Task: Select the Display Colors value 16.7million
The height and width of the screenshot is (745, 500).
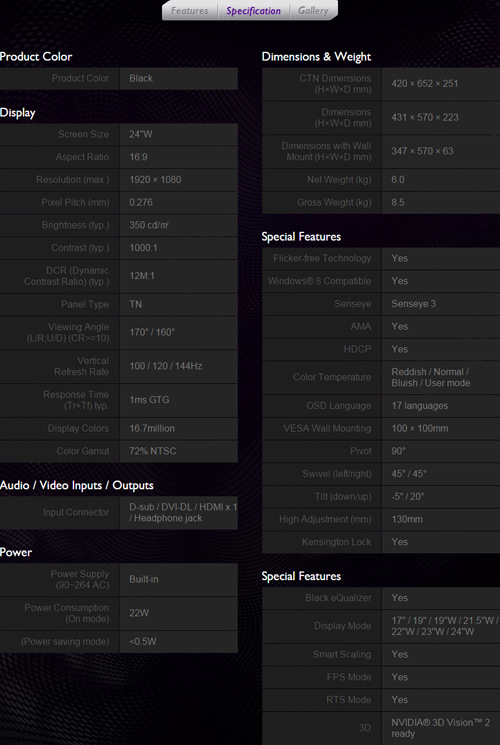Action: (152, 428)
